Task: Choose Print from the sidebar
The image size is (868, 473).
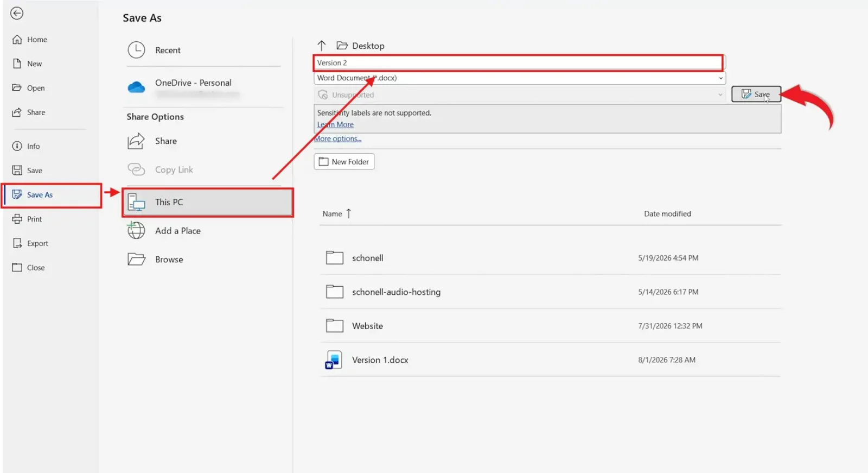Action: [x=27, y=219]
